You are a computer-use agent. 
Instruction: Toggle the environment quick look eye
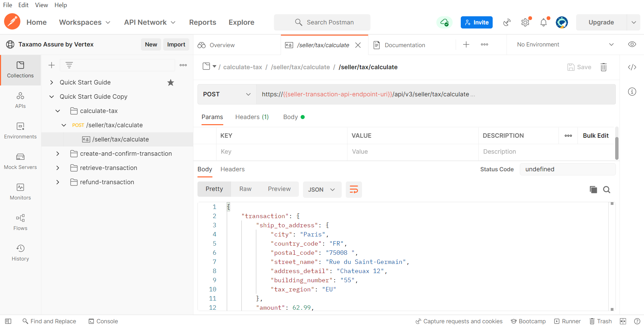(632, 44)
